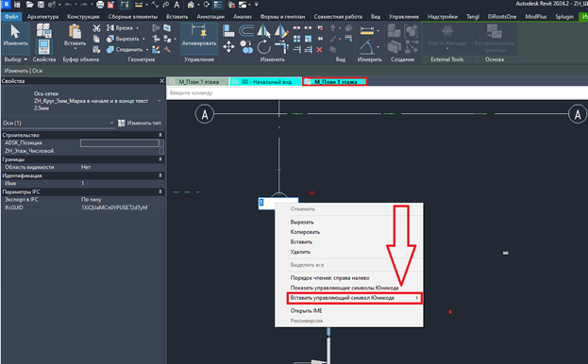This screenshot has height=364, width=588.
Task: Switch to the Архитектура ribbon tab
Action: 42,16
